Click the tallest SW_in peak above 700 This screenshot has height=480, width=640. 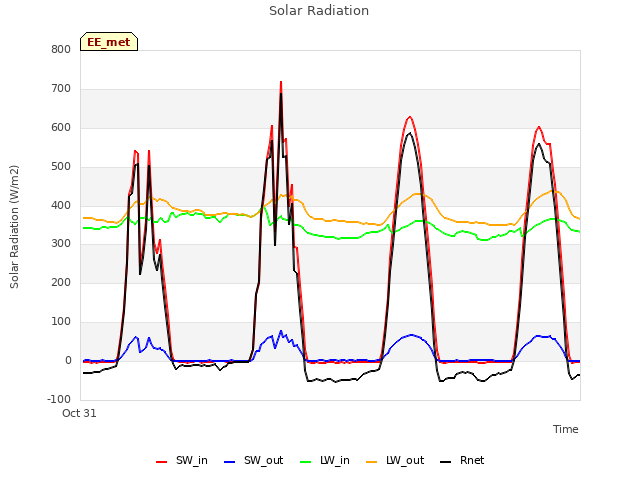pos(281,82)
